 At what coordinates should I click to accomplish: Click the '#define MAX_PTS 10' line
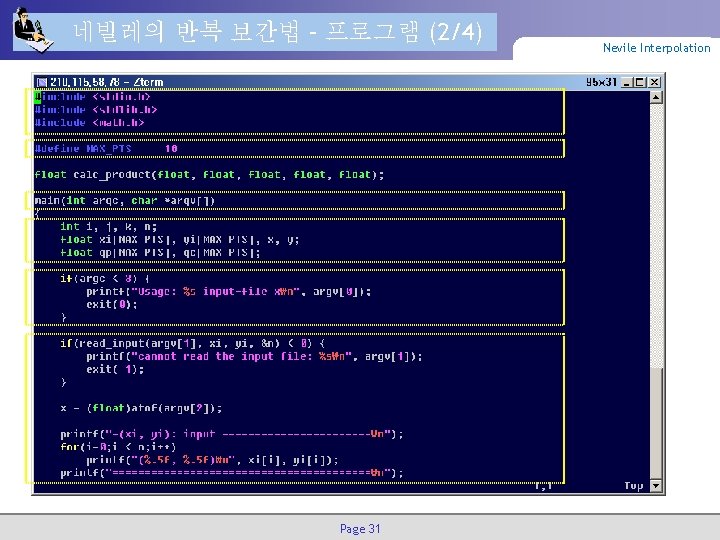(106, 148)
